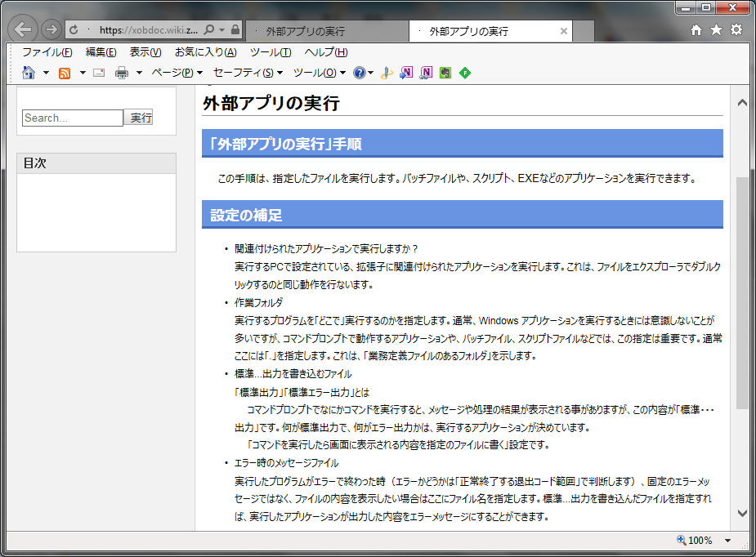Expand the Home button dropdown arrow
Screen dimensions: 756x557
[x=46, y=73]
